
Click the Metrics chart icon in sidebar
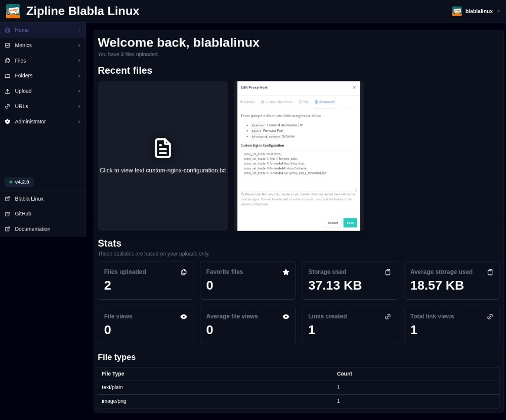(x=8, y=45)
